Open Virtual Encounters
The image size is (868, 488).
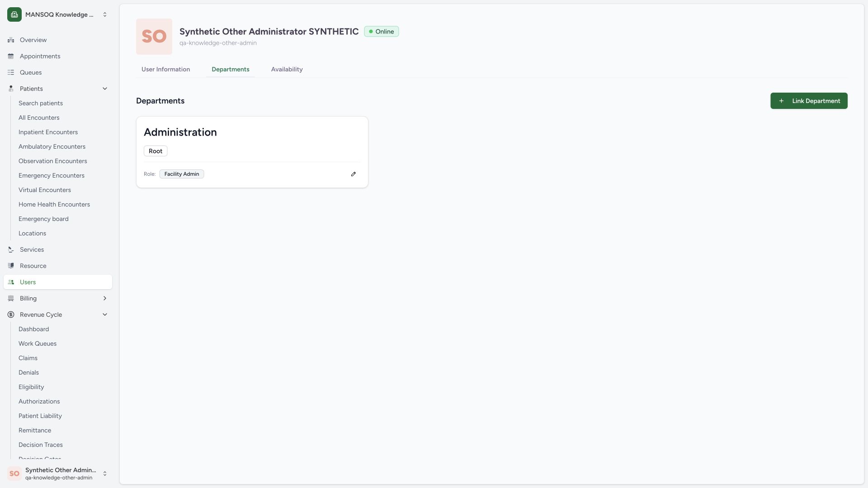tap(45, 190)
